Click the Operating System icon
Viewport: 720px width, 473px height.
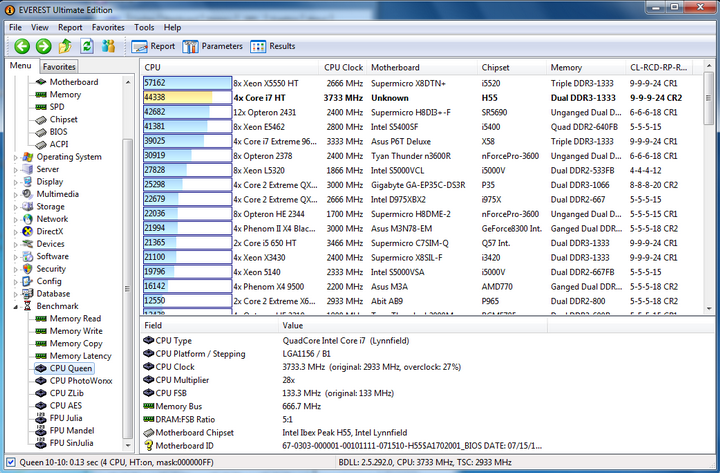(x=28, y=157)
